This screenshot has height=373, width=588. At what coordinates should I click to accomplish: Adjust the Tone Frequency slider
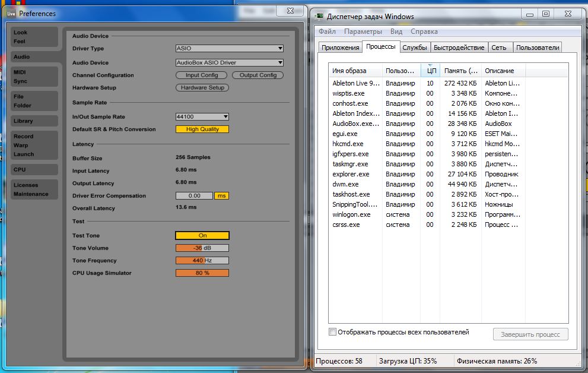[202, 260]
